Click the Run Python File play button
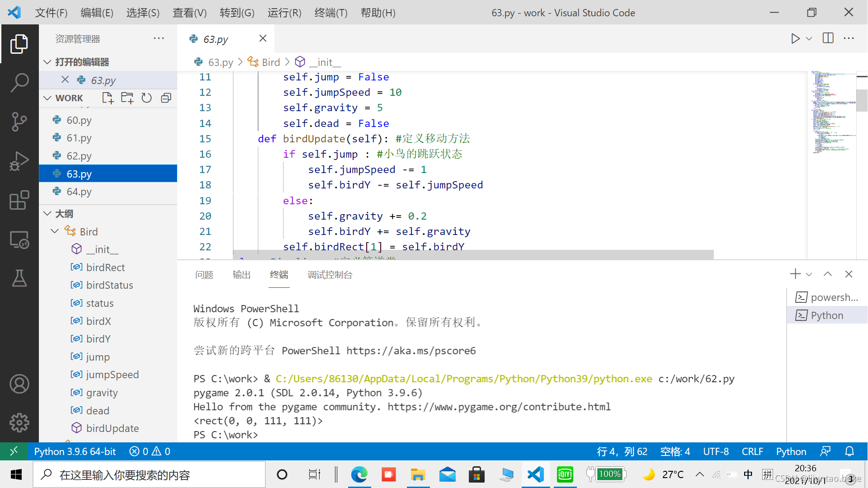The height and width of the screenshot is (488, 868). point(795,39)
